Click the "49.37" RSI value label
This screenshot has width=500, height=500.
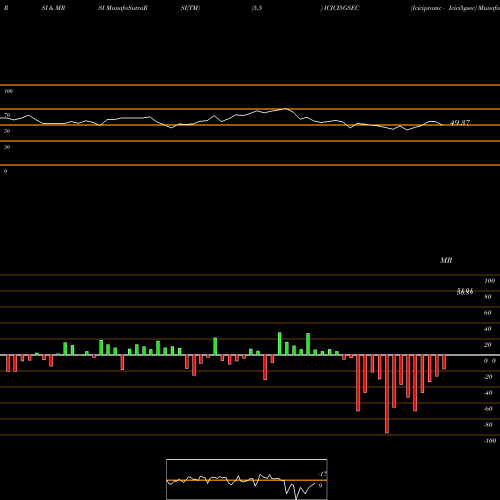click(460, 123)
